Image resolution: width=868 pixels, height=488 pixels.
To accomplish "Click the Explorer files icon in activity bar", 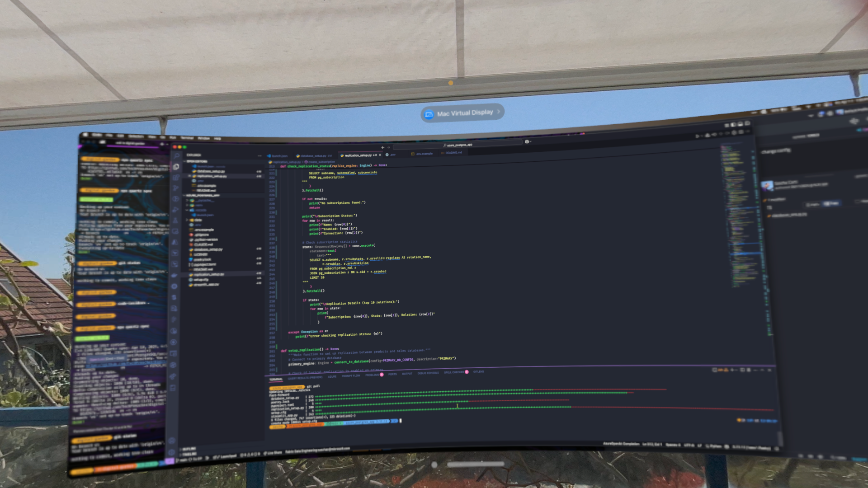I will 176,167.
